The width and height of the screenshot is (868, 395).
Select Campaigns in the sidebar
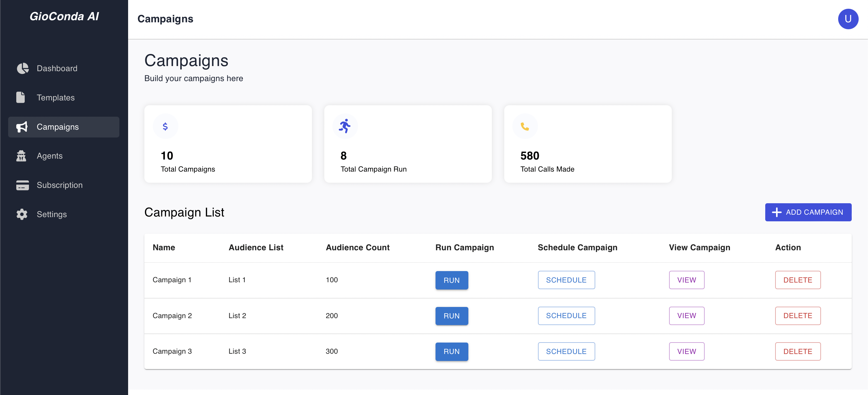coord(64,127)
